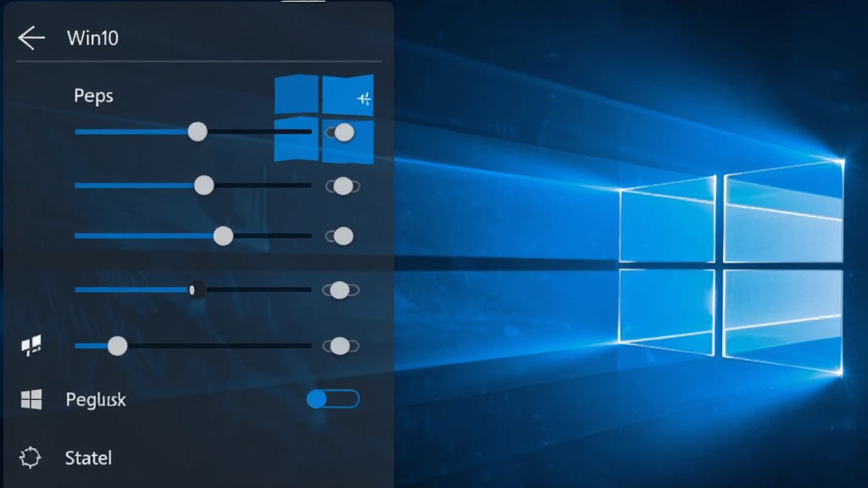Open the gear icon beside Statel
Image resolution: width=868 pixels, height=488 pixels.
click(x=30, y=457)
